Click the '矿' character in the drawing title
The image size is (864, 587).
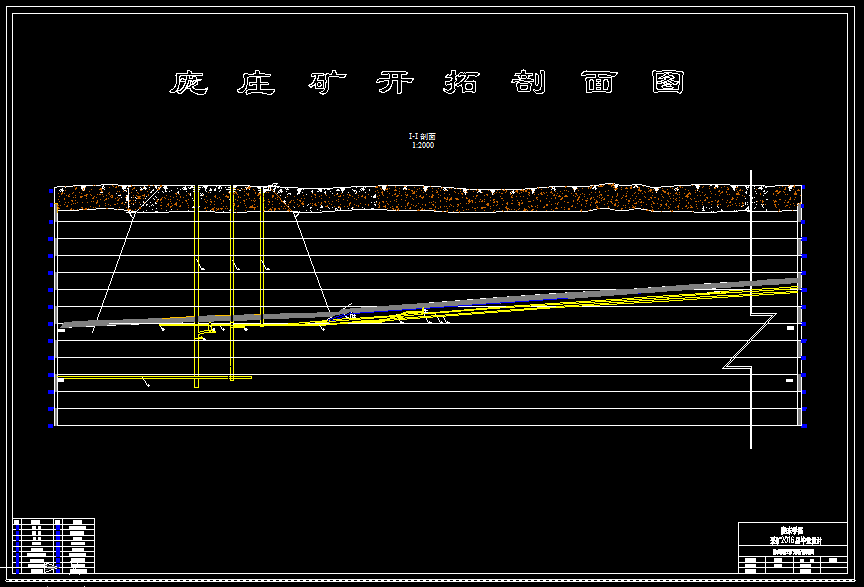coord(327,83)
